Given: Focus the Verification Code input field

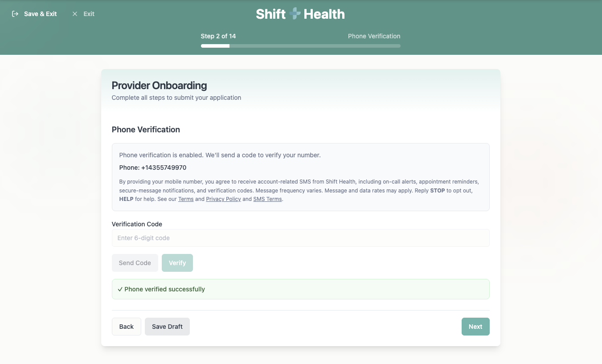Looking at the screenshot, I should [301, 238].
